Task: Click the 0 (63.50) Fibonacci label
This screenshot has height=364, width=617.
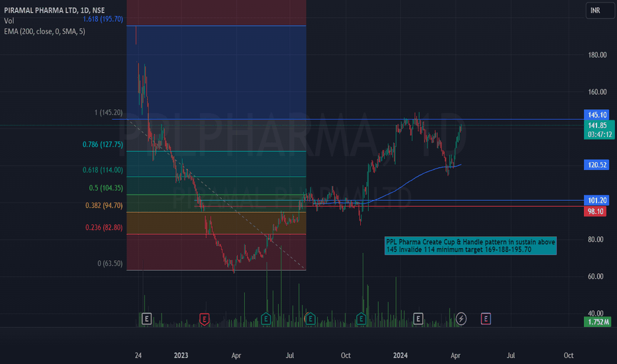Action: coord(110,263)
